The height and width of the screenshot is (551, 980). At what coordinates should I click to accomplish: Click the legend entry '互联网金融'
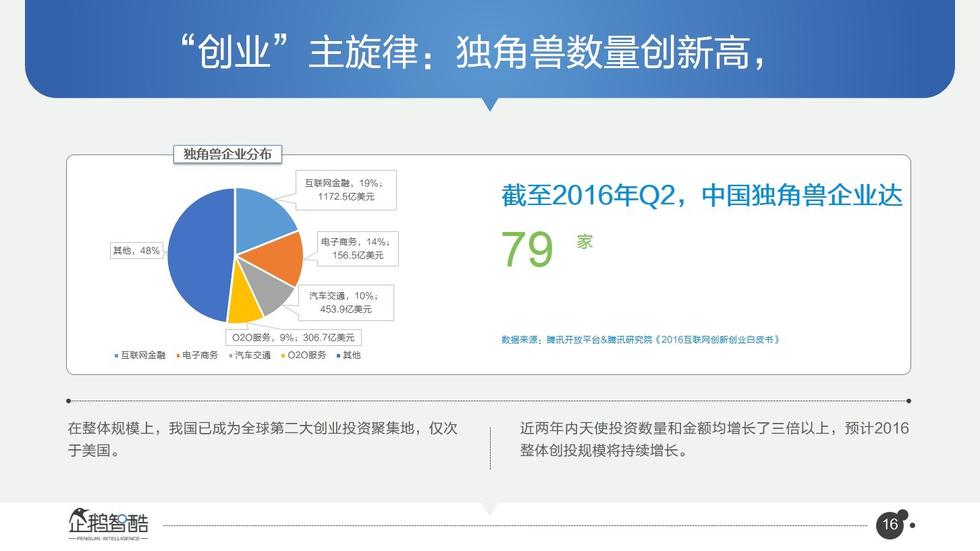click(x=140, y=355)
